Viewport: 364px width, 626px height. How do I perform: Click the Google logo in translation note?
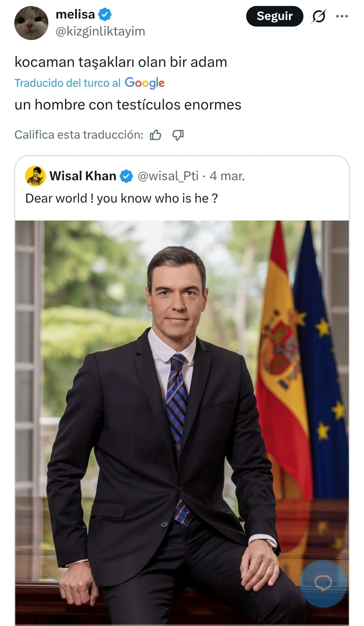[145, 83]
